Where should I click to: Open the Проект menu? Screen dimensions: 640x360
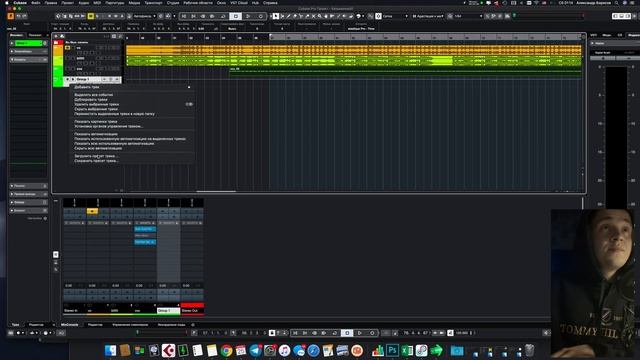(68, 3)
